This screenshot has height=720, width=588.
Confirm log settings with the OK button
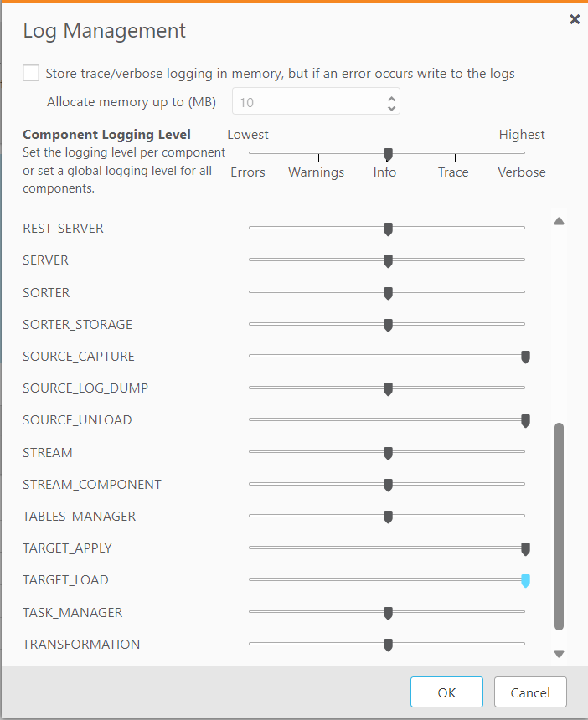click(x=446, y=692)
